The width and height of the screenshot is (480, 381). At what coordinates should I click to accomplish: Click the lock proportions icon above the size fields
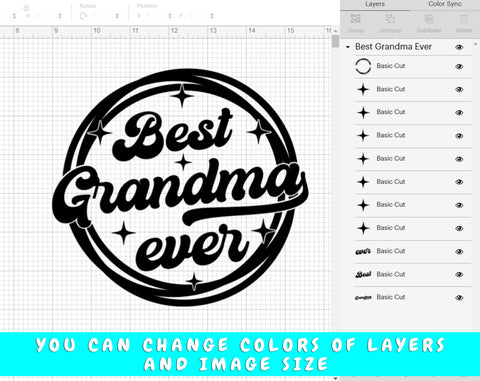pos(27,7)
